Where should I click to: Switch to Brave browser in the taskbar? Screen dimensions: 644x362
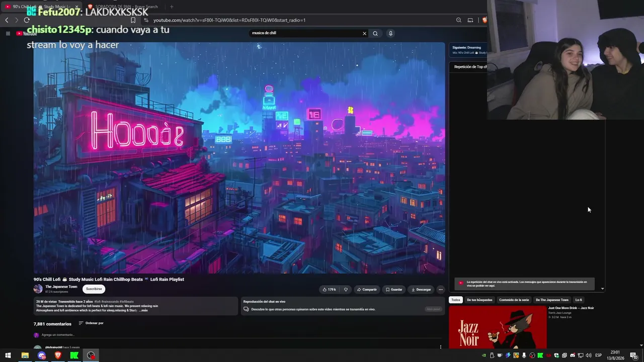click(58, 355)
